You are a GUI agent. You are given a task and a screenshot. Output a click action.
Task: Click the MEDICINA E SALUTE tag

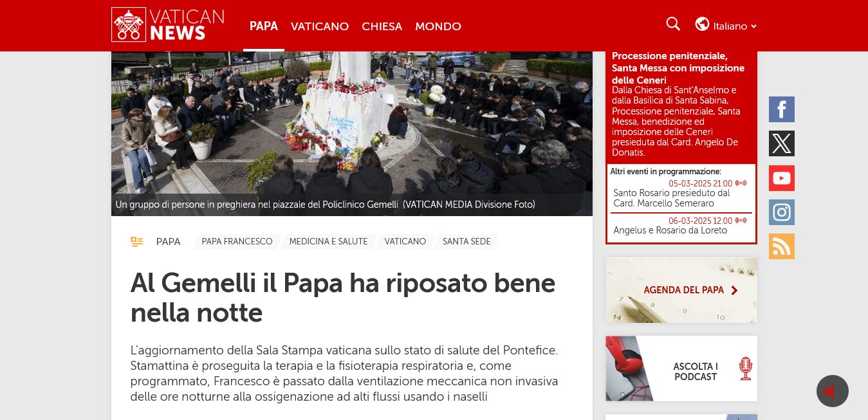click(328, 242)
